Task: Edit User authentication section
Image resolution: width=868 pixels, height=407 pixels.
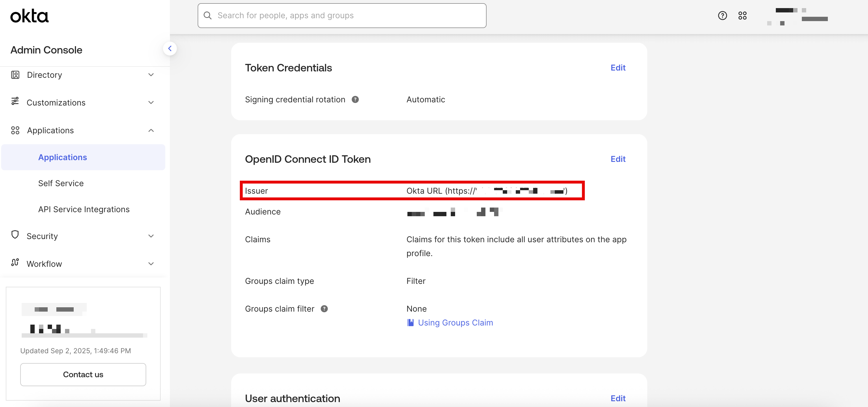Action: tap(618, 398)
